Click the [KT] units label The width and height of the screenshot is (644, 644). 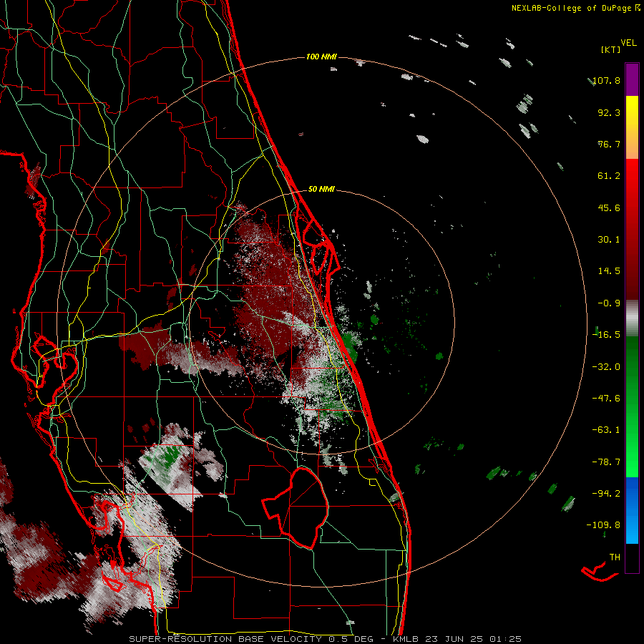tap(611, 49)
